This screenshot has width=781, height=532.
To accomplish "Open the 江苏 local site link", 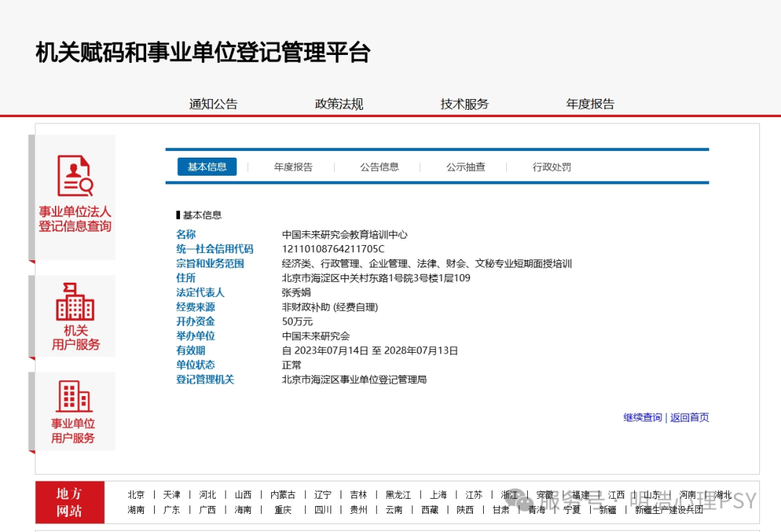I will coord(474,494).
